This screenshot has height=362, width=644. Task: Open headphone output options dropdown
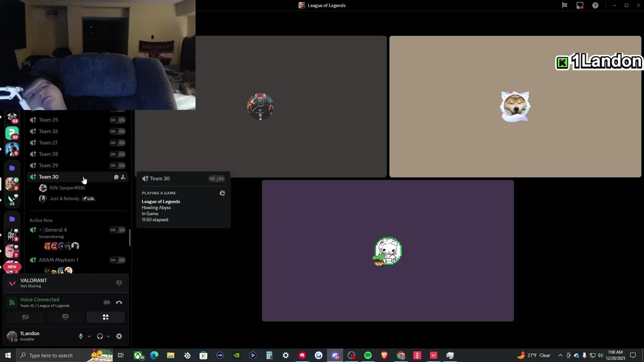point(108,336)
